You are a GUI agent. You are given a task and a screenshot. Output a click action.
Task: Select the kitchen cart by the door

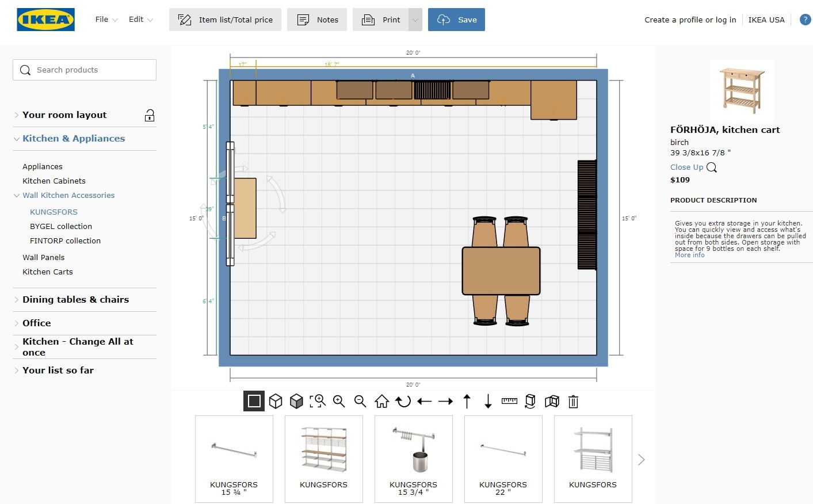coord(245,208)
